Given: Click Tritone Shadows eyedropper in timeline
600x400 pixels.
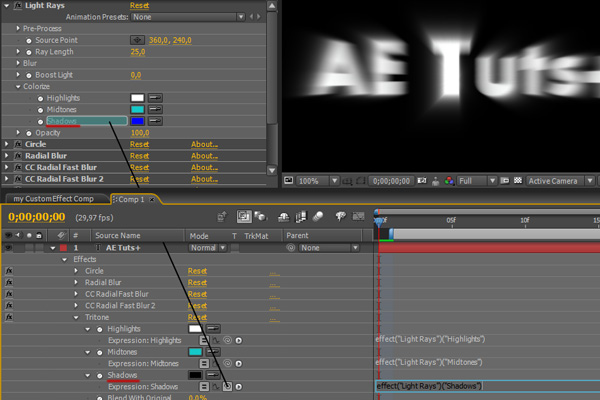Looking at the screenshot, I should pos(213,375).
